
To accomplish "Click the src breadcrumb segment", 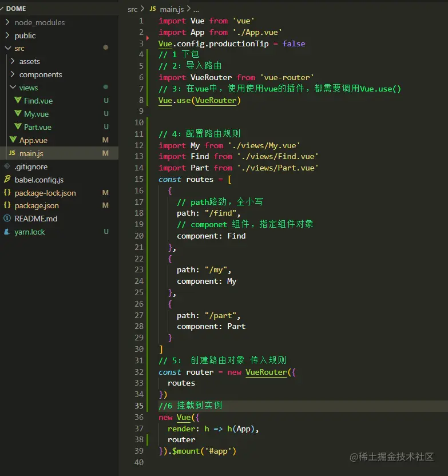I will (133, 9).
